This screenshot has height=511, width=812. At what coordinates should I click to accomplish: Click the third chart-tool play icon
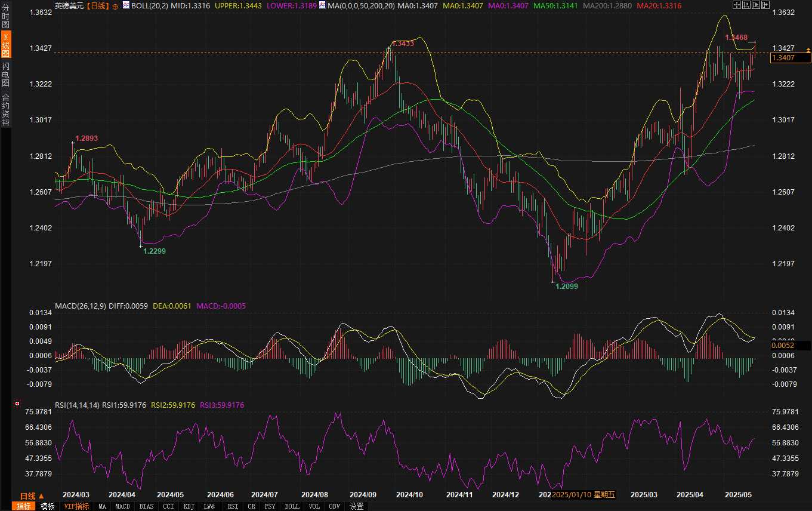tap(755, 5)
